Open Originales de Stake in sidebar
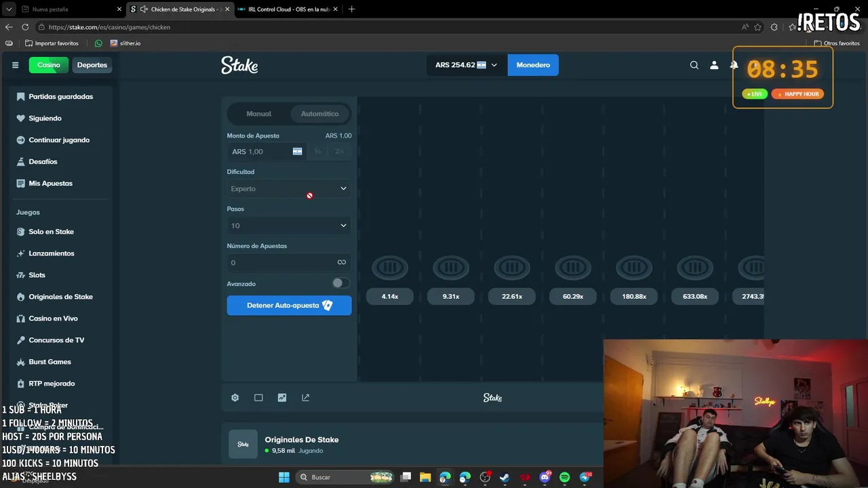 point(60,297)
